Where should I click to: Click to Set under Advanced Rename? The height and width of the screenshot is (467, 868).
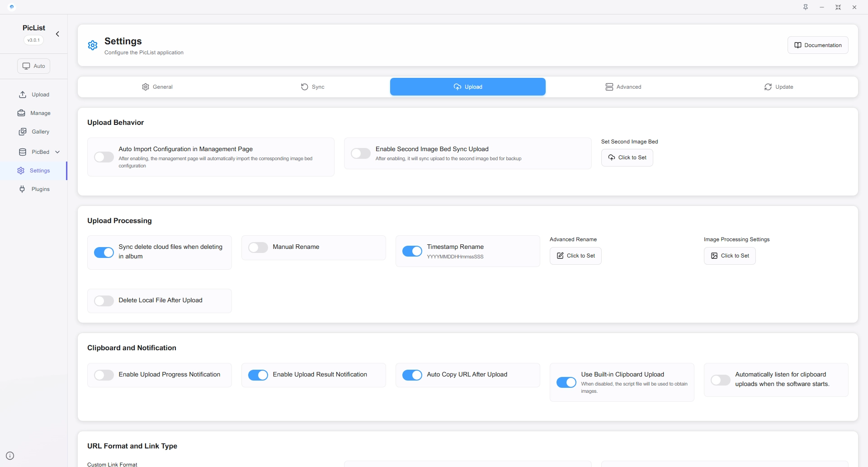[x=576, y=256]
